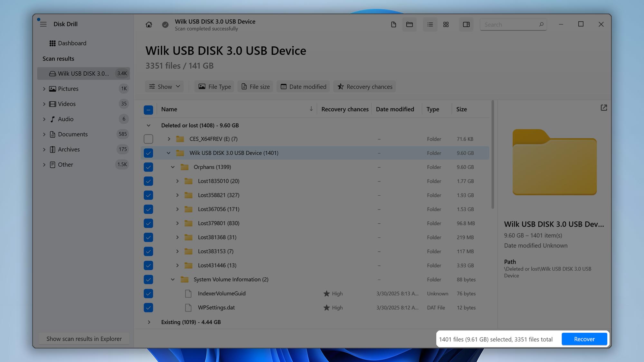The height and width of the screenshot is (362, 644).
Task: Click Show scan results in Explorer
Action: point(84,339)
